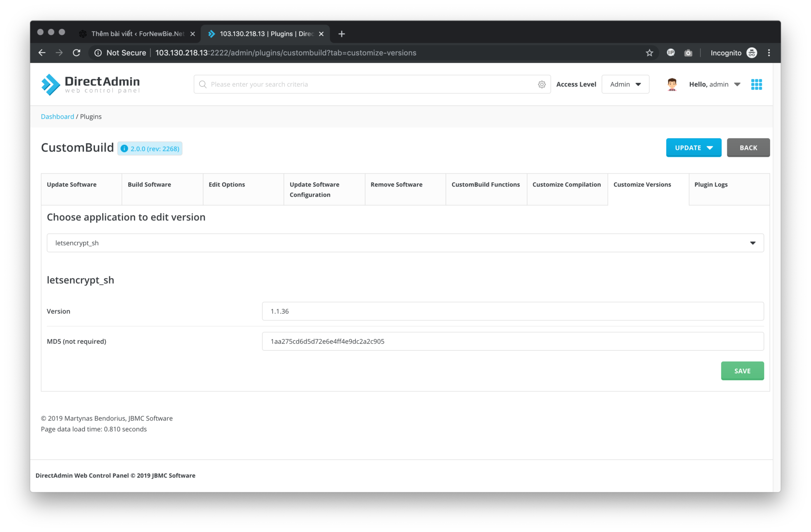The width and height of the screenshot is (811, 532).
Task: Open the Access Level Admin dropdown
Action: pos(625,84)
